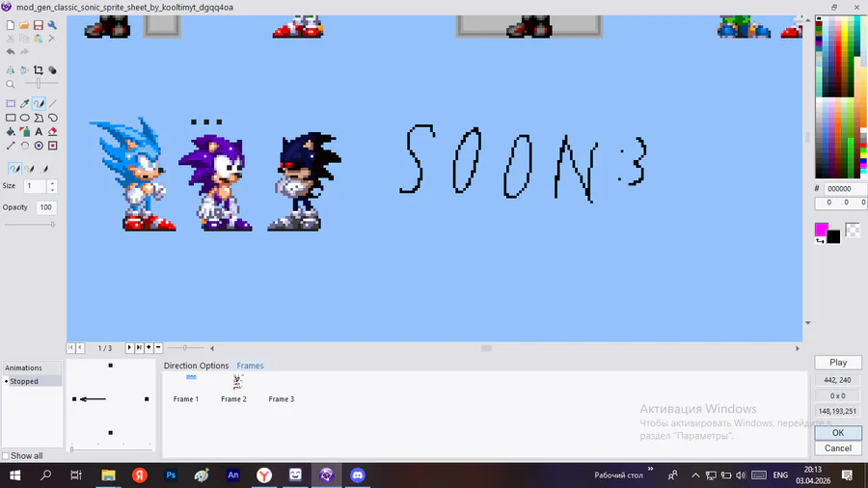Image resolution: width=868 pixels, height=488 pixels.
Task: Swap foreground and background colors icon
Action: pos(819,241)
